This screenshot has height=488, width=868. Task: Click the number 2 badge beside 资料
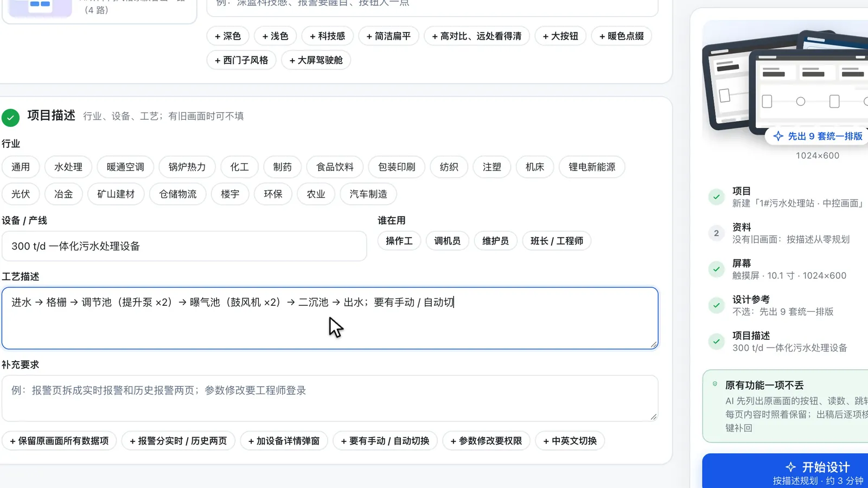(716, 233)
